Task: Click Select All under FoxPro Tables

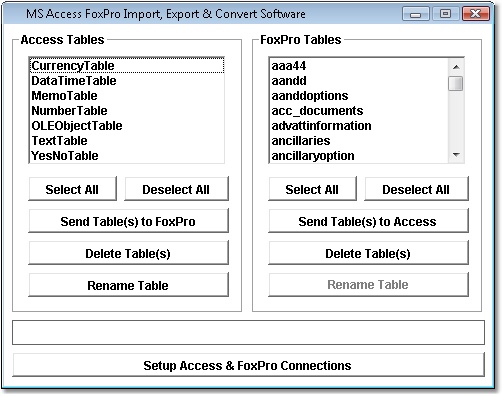Action: [312, 189]
